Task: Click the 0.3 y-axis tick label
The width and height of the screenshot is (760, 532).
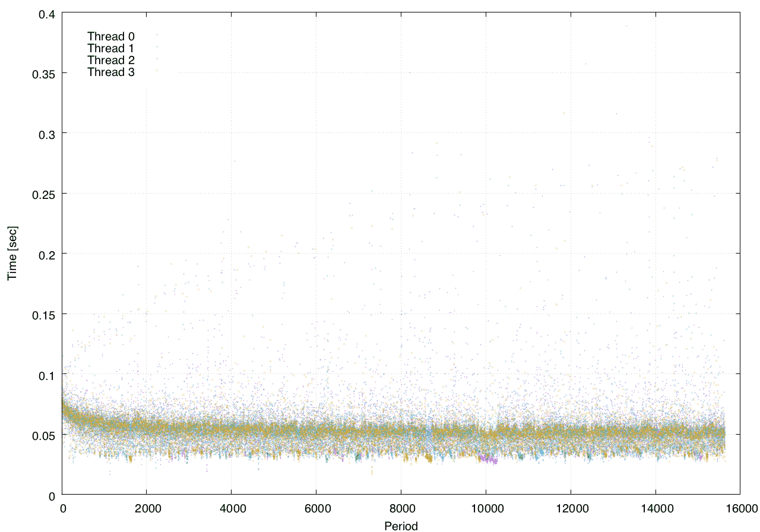Action: pyautogui.click(x=46, y=134)
